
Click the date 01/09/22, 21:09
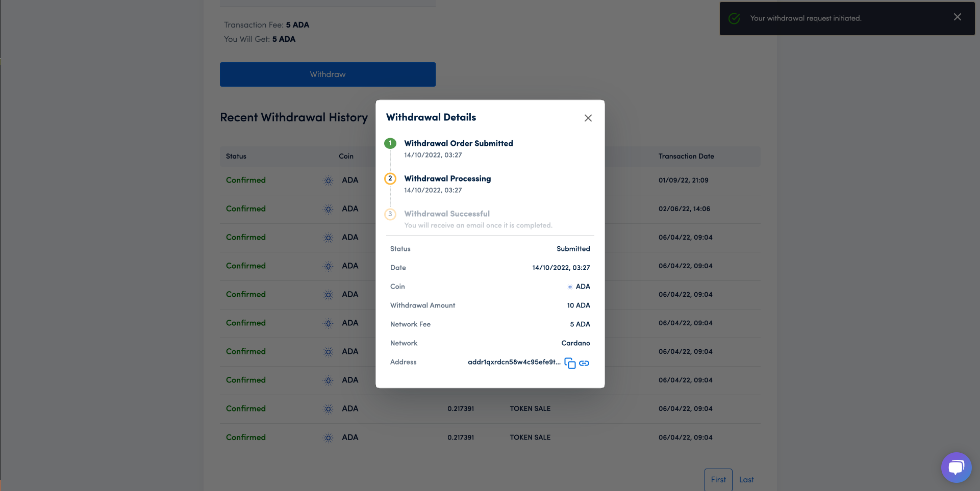(x=683, y=180)
